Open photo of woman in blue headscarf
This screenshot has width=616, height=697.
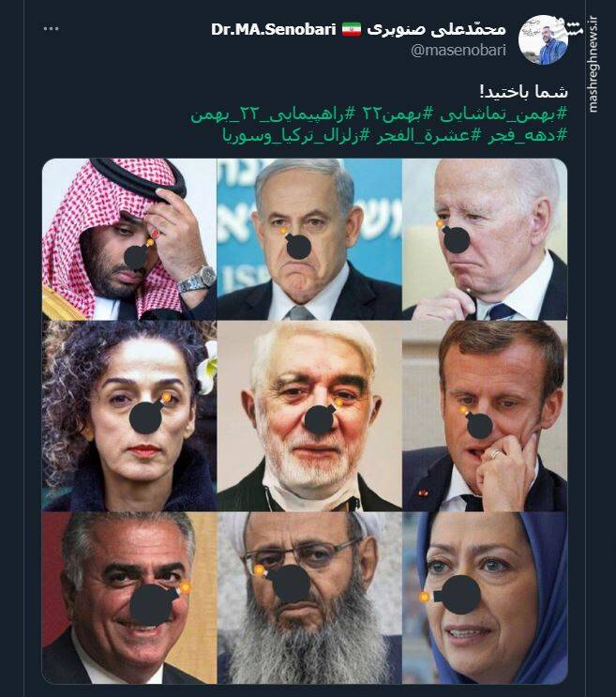click(485, 598)
